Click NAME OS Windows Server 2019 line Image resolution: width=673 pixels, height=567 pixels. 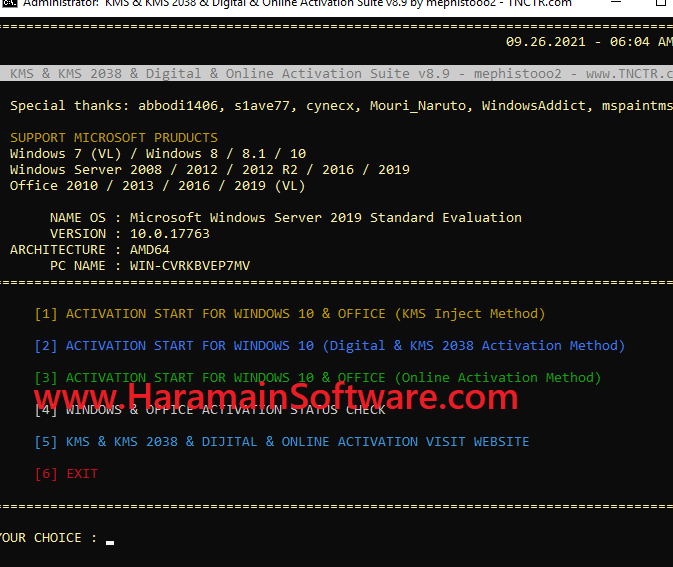(286, 218)
